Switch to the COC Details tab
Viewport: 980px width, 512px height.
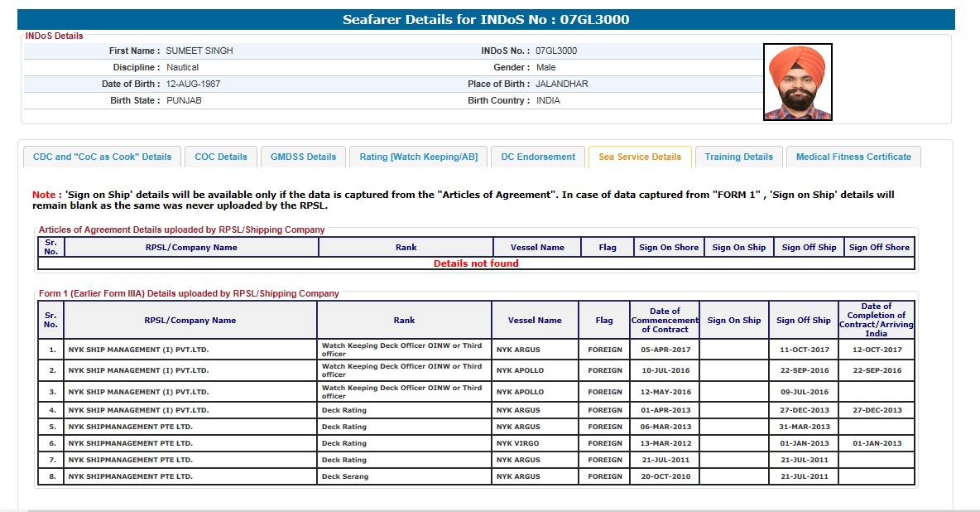(221, 157)
